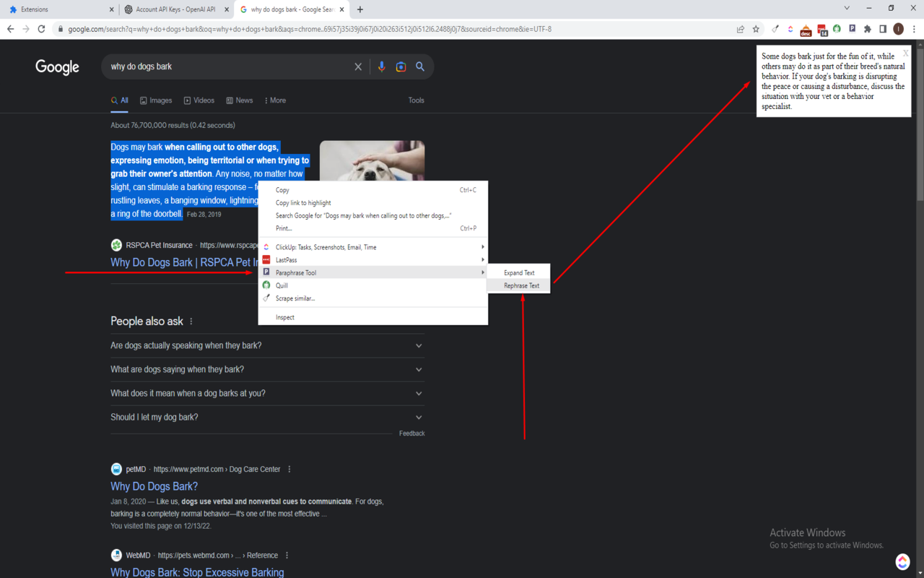
Task: Click the browser address bar URL
Action: point(310,29)
